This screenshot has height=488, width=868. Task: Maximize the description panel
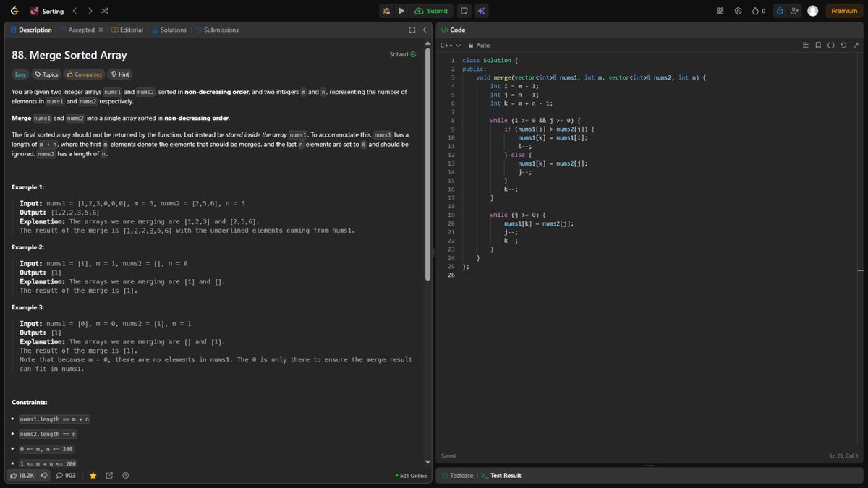(x=412, y=30)
